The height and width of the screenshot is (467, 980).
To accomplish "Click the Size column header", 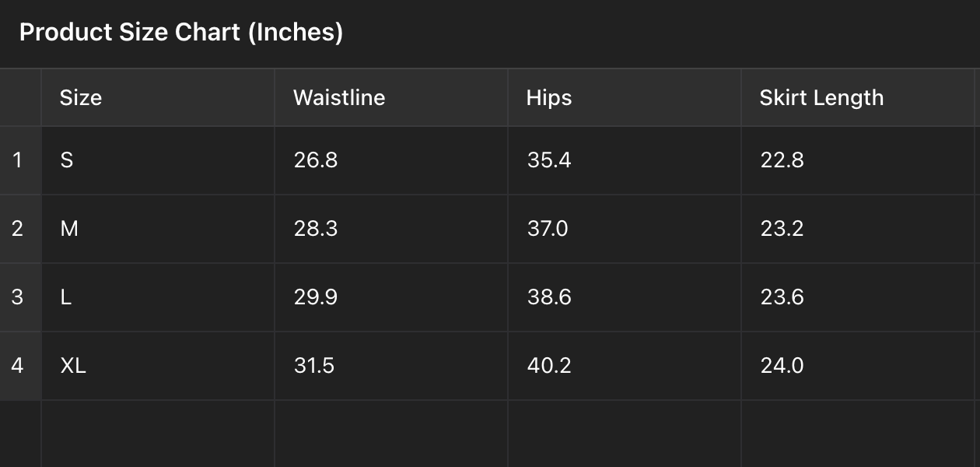I will click(157, 98).
